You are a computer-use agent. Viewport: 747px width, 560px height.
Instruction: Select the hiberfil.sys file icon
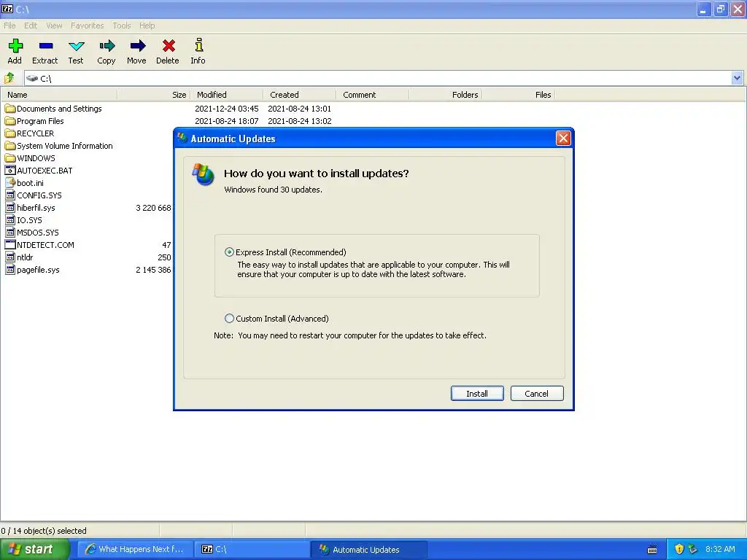pos(10,208)
